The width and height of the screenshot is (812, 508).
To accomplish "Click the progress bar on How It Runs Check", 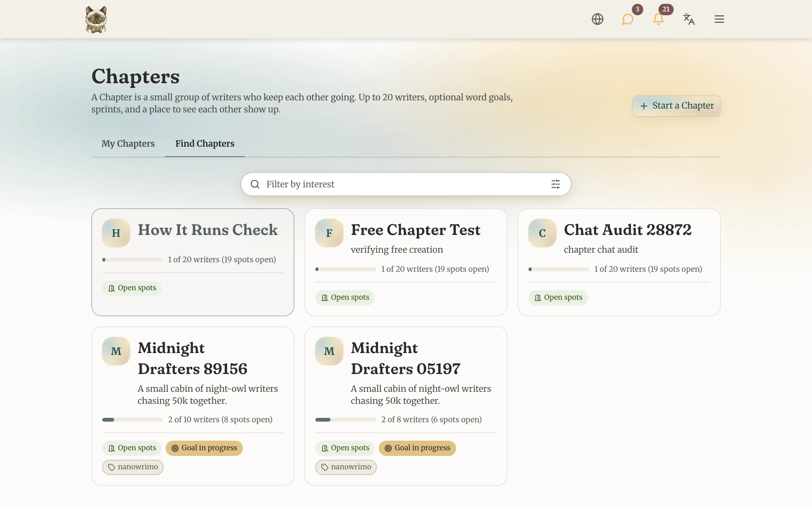I will 133,260.
